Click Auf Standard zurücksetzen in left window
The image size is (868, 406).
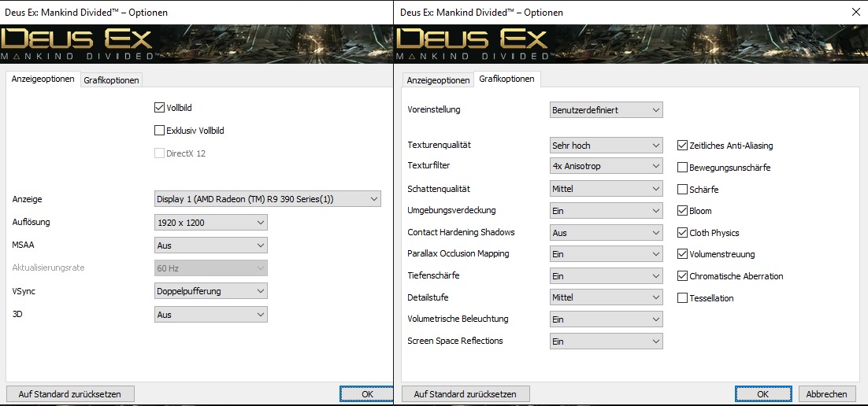click(x=70, y=394)
